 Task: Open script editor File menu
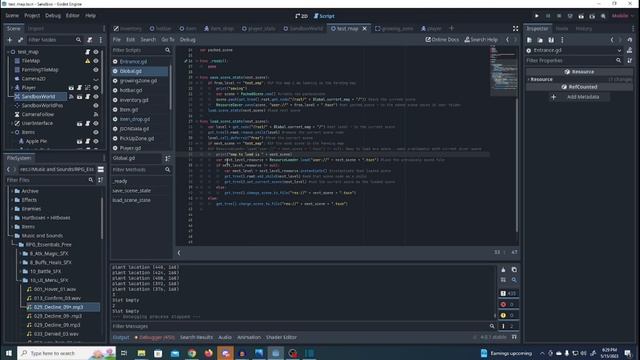coord(117,40)
